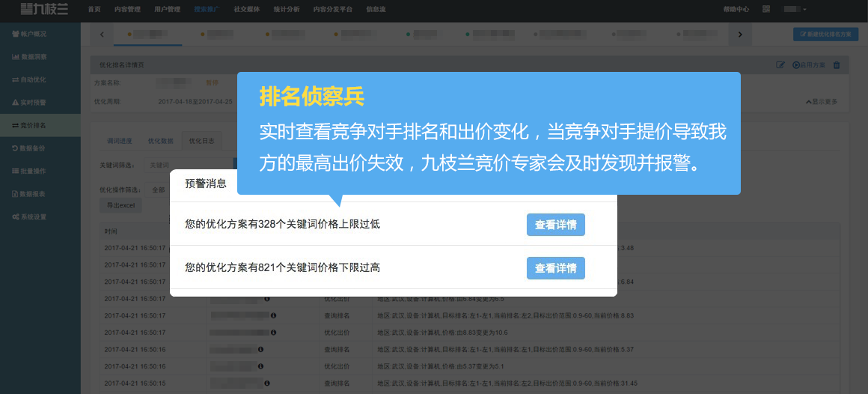Click the 启用方案 play icon
The height and width of the screenshot is (394, 868).
pos(796,65)
